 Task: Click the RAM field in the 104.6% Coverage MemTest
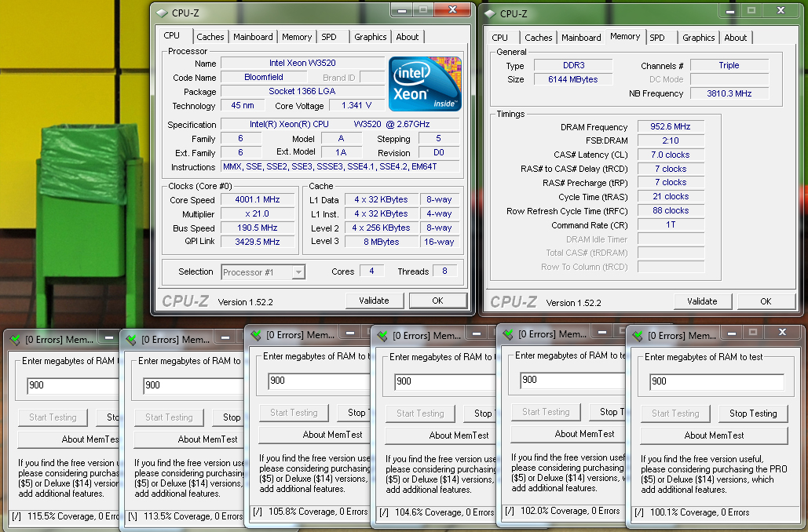[444, 381]
